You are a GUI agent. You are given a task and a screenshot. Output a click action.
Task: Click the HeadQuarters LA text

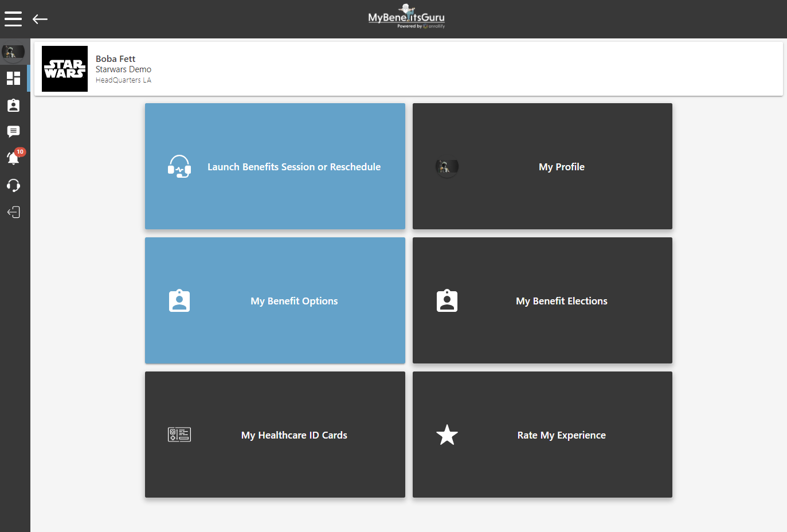[123, 80]
